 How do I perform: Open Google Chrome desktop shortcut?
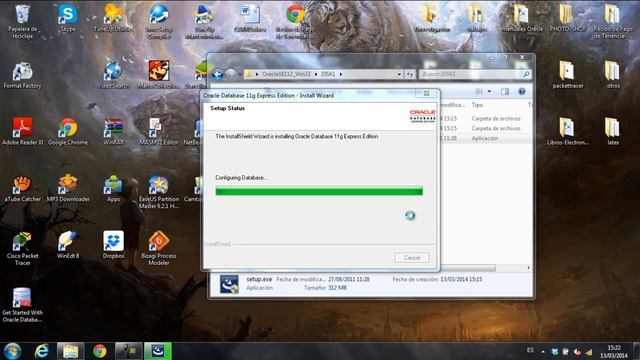click(68, 132)
